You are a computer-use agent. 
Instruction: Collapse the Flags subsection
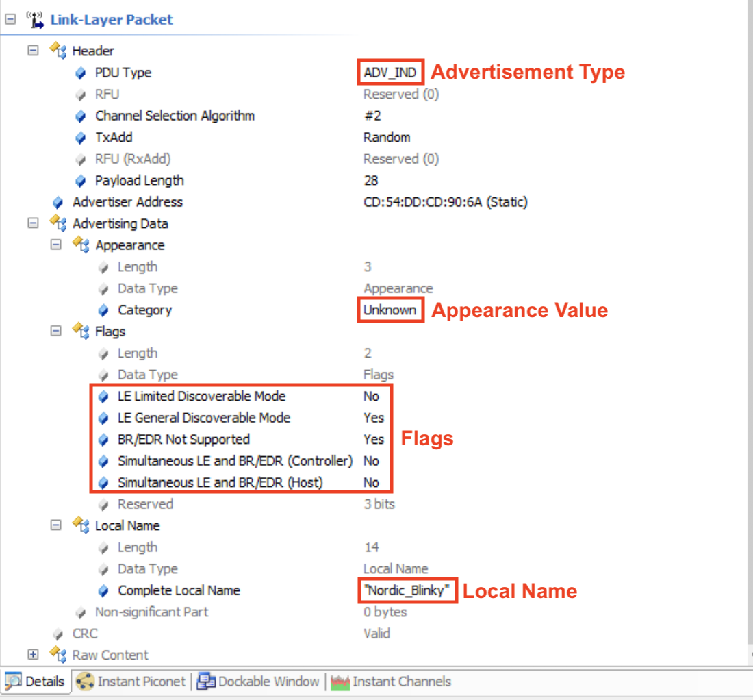tap(56, 332)
